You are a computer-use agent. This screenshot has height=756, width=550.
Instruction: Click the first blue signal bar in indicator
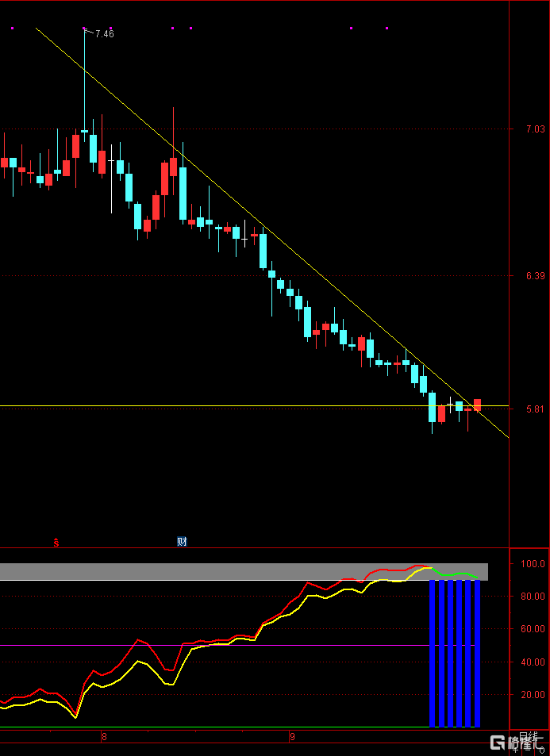point(433,654)
